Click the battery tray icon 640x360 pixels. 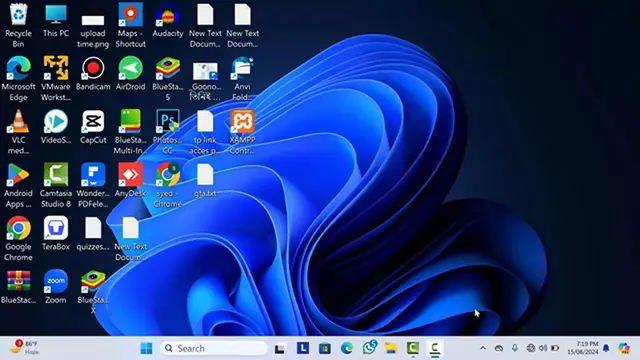tap(555, 348)
